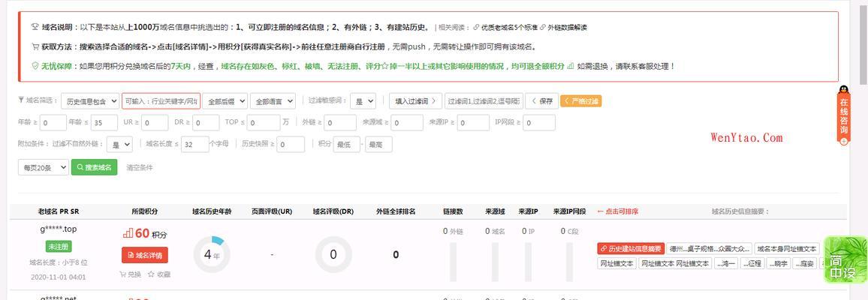The width and height of the screenshot is (868, 300).
Task: Sort by 域名评级(DR) column header
Action: [333, 211]
